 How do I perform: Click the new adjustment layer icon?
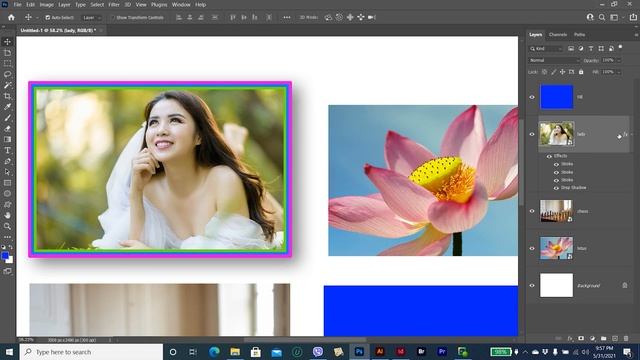(x=592, y=338)
